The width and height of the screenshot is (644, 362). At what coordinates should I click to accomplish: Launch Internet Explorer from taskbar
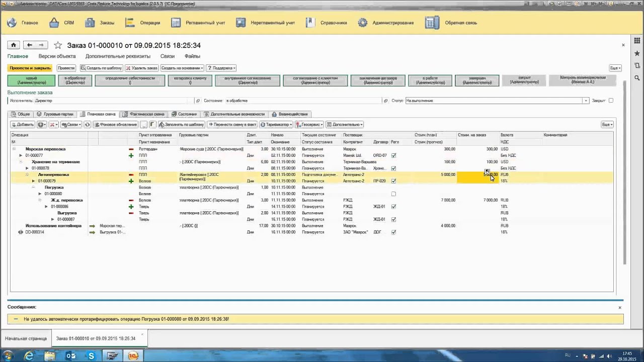click(29, 355)
